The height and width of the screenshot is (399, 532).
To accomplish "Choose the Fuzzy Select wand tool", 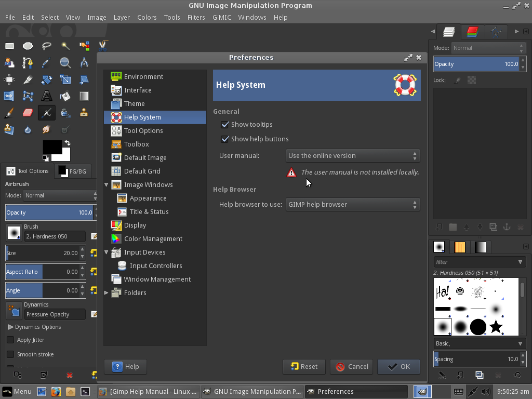I will tap(65, 46).
